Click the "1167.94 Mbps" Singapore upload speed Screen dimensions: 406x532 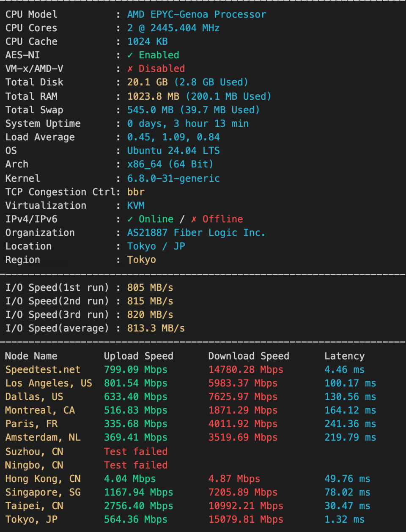pyautogui.click(x=139, y=492)
